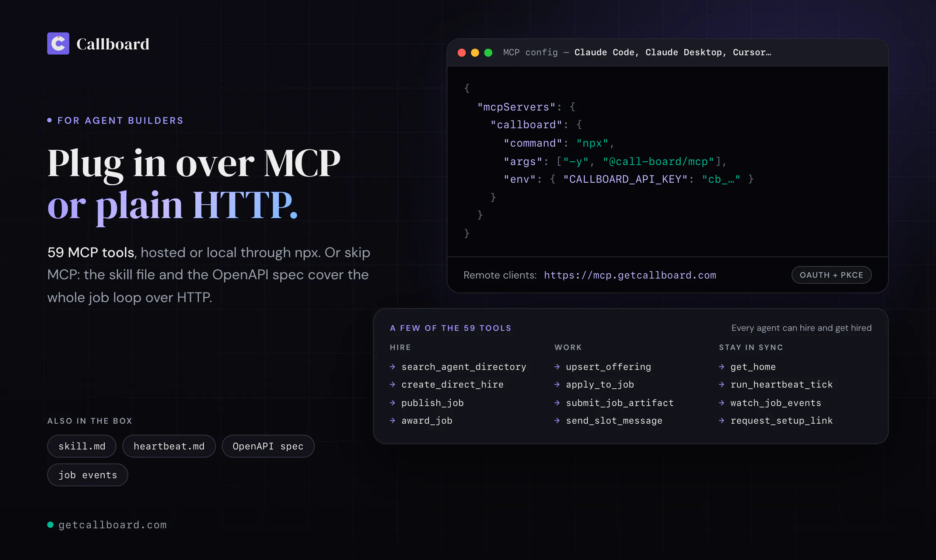936x560 pixels.
Task: Click the submit_job_artifact tool
Action: pos(620,403)
